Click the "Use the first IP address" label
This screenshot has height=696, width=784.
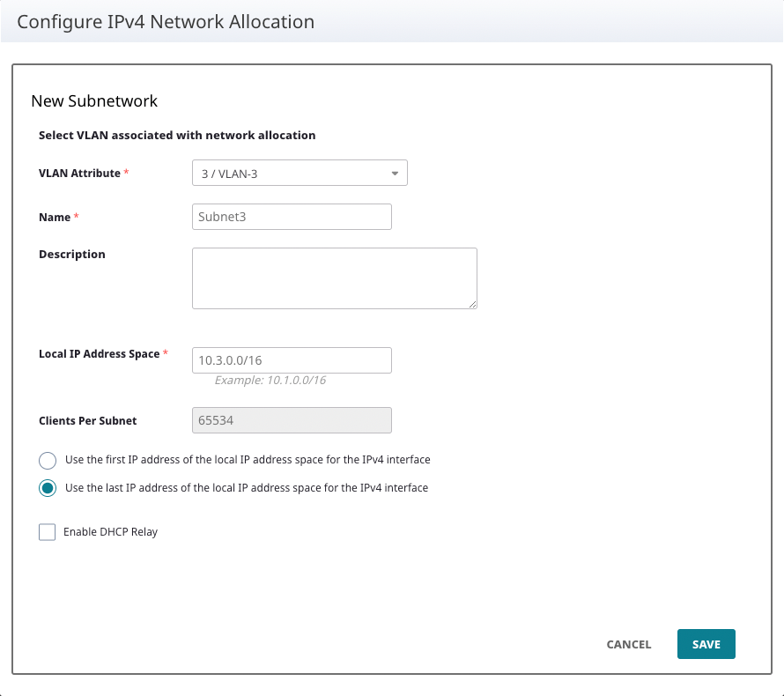[248, 460]
